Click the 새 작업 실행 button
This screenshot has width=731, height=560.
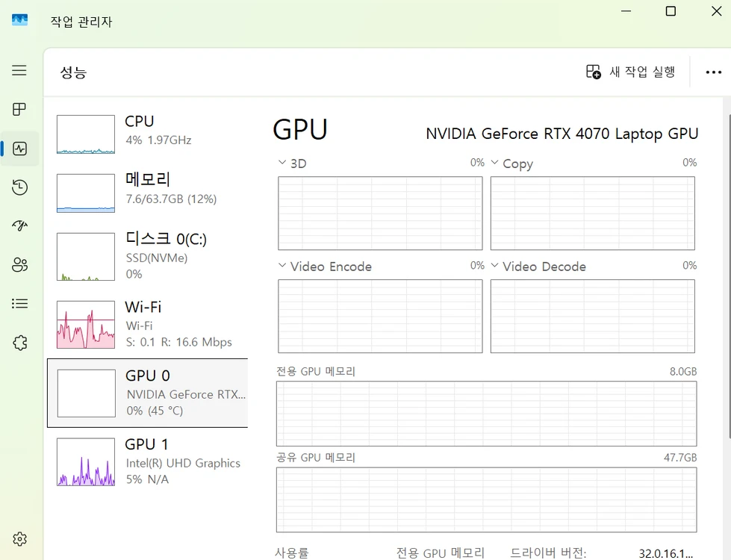[631, 72]
